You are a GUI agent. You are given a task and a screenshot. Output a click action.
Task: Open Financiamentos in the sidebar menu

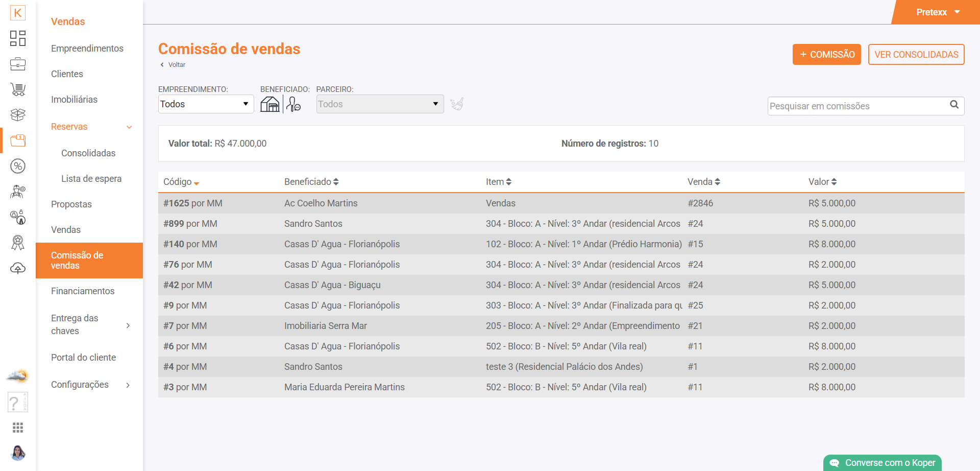[x=83, y=291]
